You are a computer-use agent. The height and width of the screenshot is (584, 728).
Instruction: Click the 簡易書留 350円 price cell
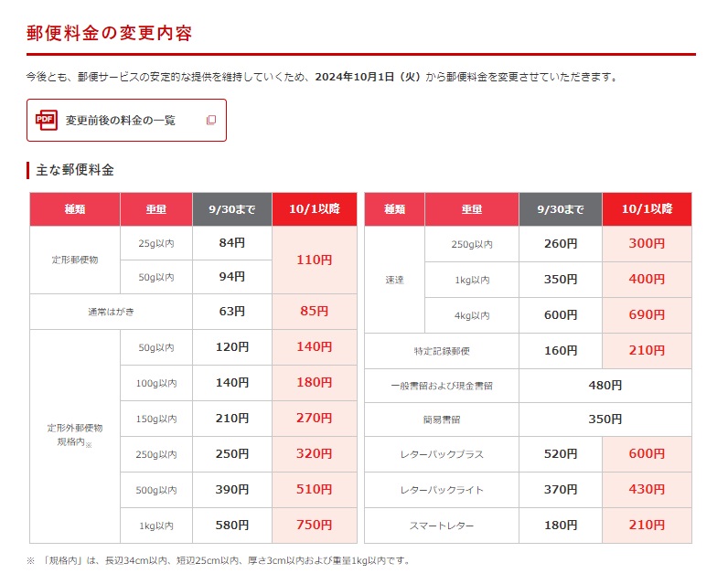pos(605,419)
